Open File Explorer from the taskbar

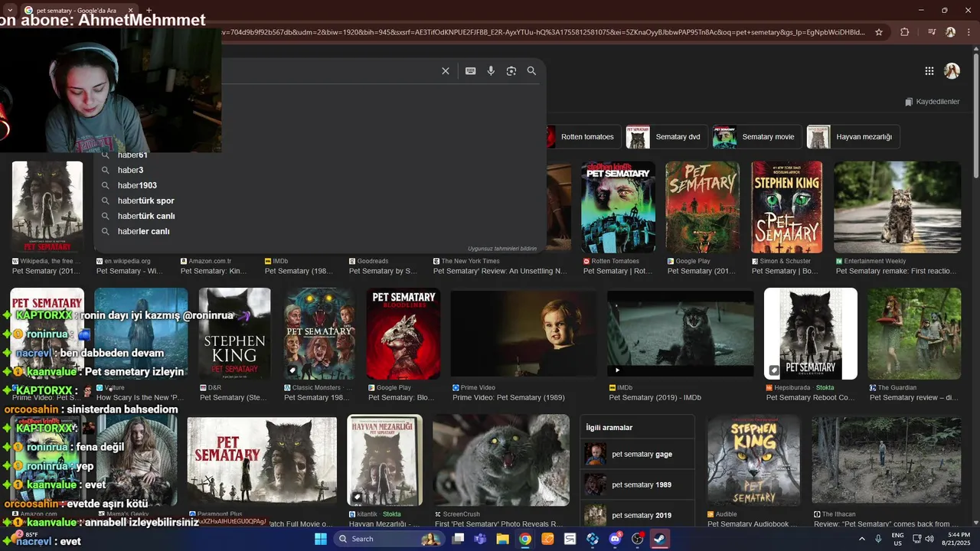click(x=502, y=539)
